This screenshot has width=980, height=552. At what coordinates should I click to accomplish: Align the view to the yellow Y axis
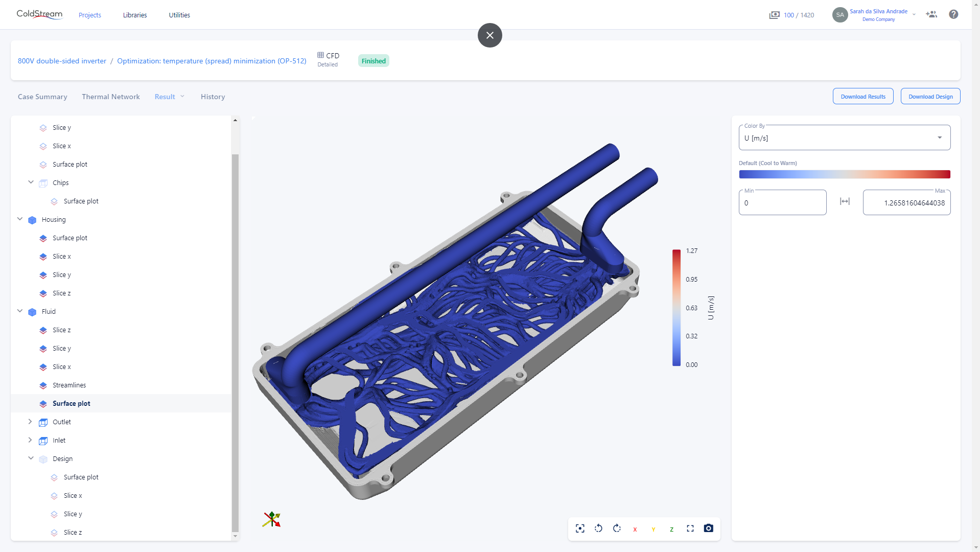654,530
